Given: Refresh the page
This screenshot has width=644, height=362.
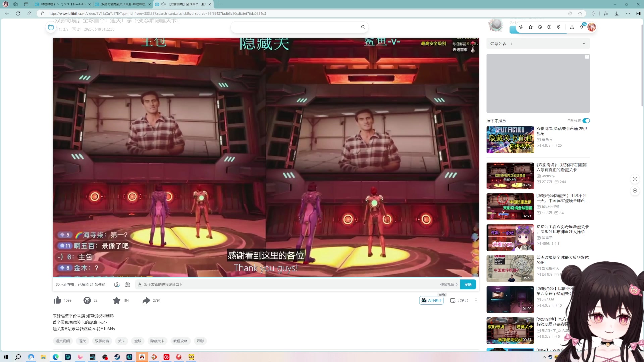Looking at the screenshot, I should coord(18,13).
